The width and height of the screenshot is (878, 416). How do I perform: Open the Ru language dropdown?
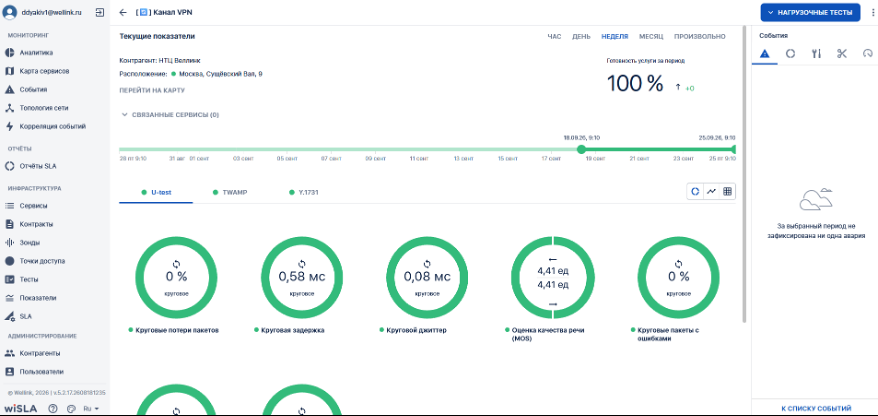click(91, 409)
